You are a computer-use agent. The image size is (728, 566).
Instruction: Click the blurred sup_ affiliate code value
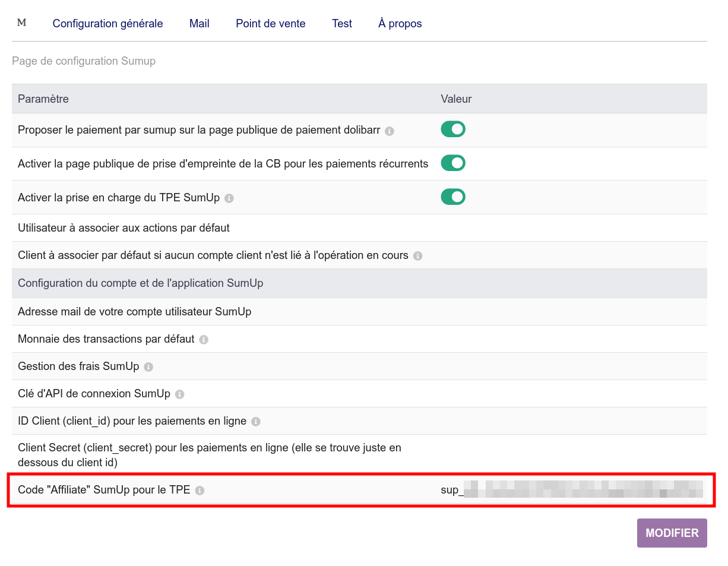572,490
